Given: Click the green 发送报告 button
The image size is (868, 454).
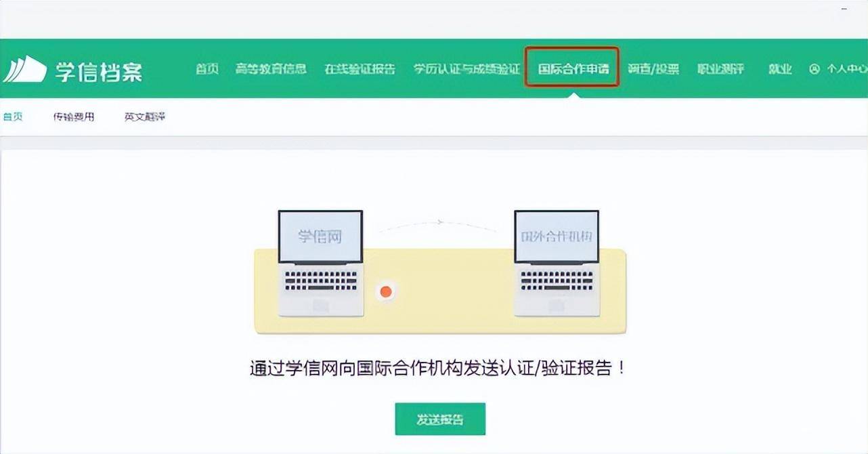Looking at the screenshot, I should tap(440, 419).
